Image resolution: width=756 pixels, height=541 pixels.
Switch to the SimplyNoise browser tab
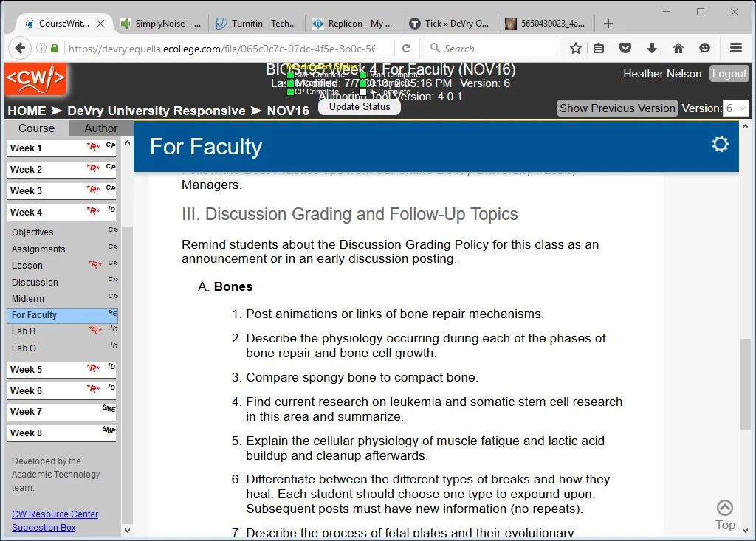(x=161, y=23)
